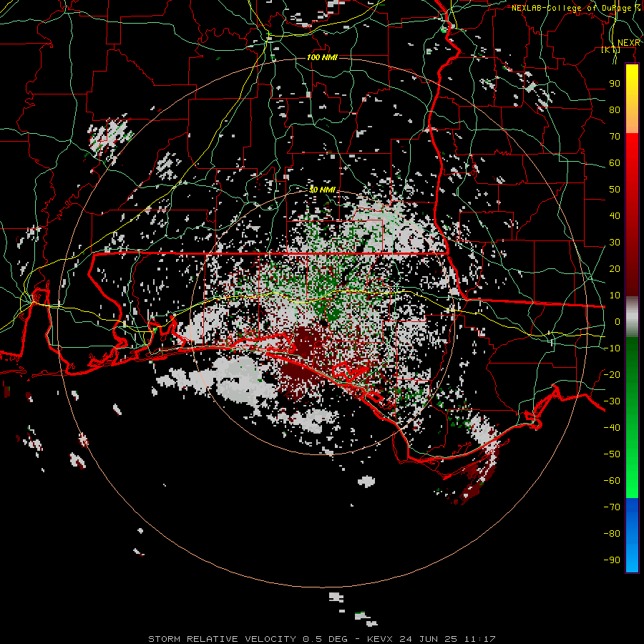The height and width of the screenshot is (644, 644).
Task: Click the 60 value on velocity scale
Action: 615,162
